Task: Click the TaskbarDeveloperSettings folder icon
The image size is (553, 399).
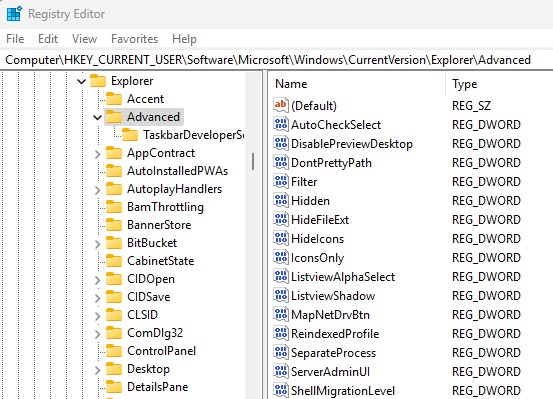Action: pos(130,135)
